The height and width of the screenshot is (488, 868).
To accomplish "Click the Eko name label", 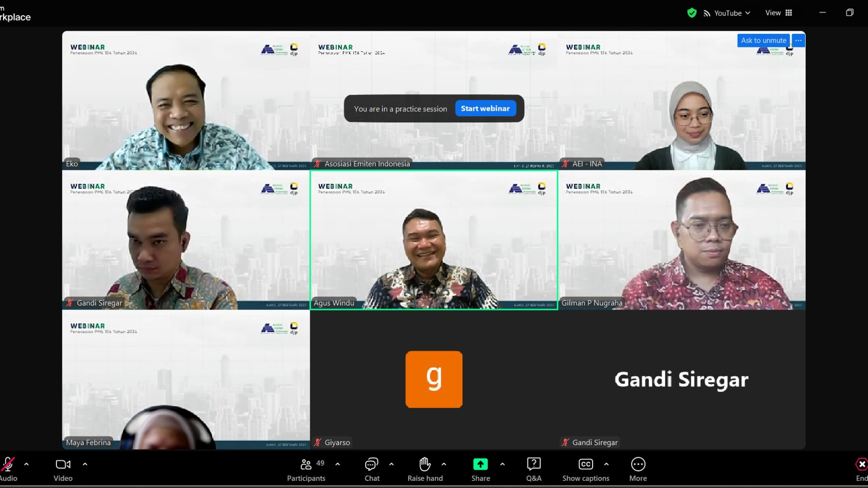I will coord(72,164).
